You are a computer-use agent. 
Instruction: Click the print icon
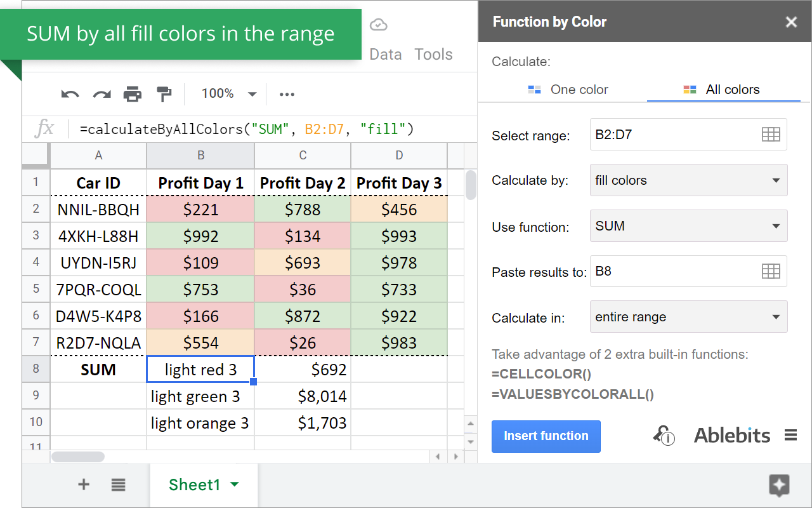[x=133, y=94]
